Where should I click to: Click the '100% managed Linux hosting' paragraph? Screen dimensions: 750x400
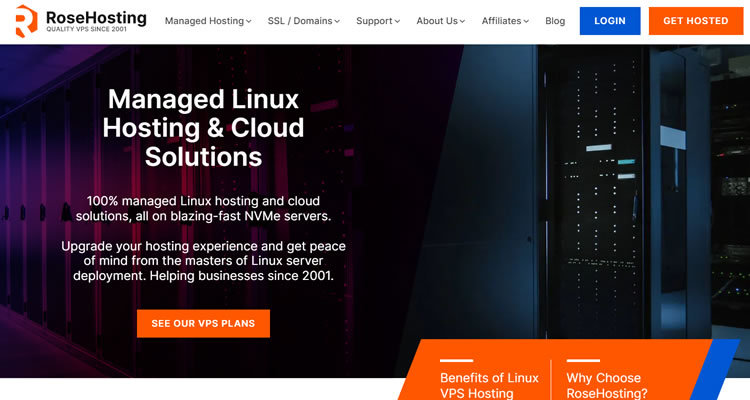pyautogui.click(x=203, y=209)
